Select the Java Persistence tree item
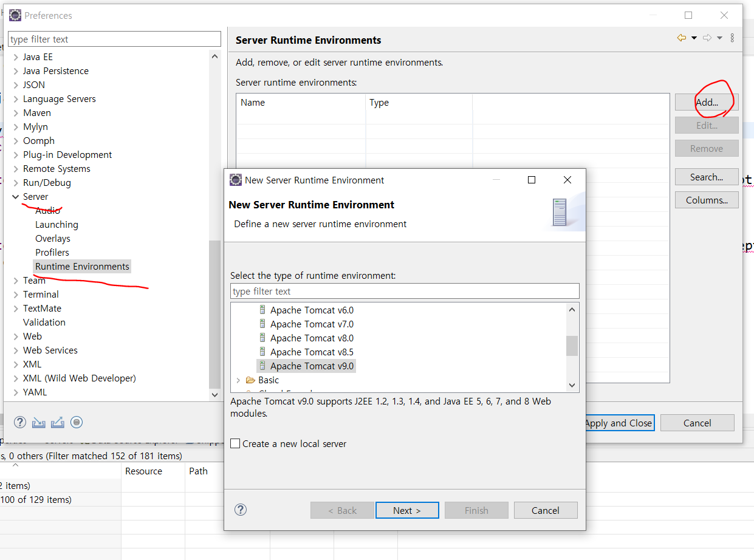754x560 pixels. (56, 70)
